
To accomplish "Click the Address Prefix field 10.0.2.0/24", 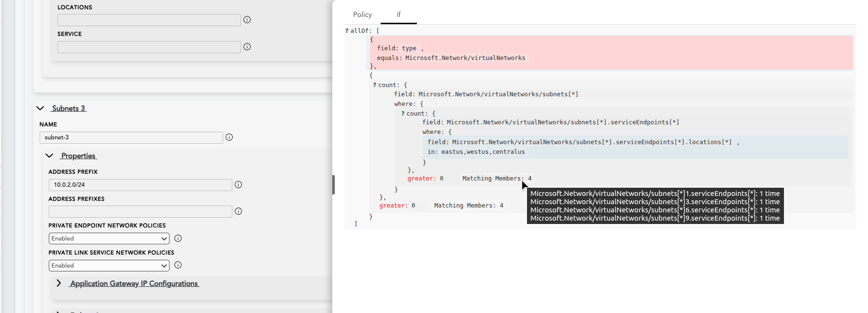I will point(140,185).
